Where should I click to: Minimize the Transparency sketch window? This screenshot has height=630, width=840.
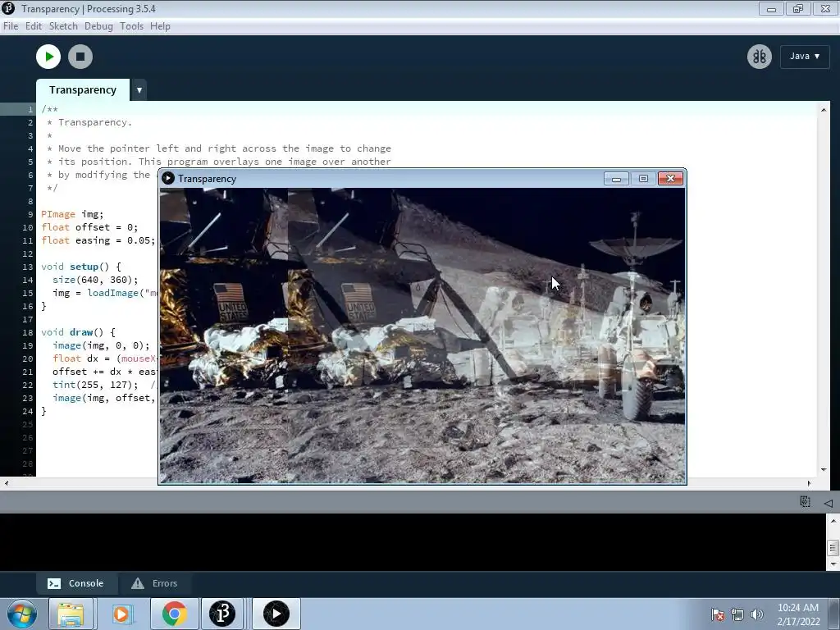point(616,178)
